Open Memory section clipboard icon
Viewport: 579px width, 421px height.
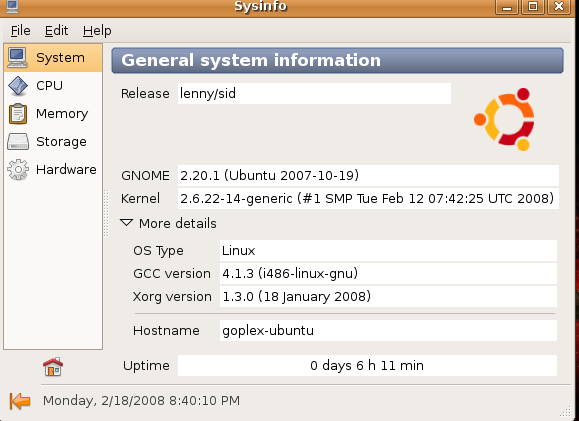pyautogui.click(x=18, y=114)
